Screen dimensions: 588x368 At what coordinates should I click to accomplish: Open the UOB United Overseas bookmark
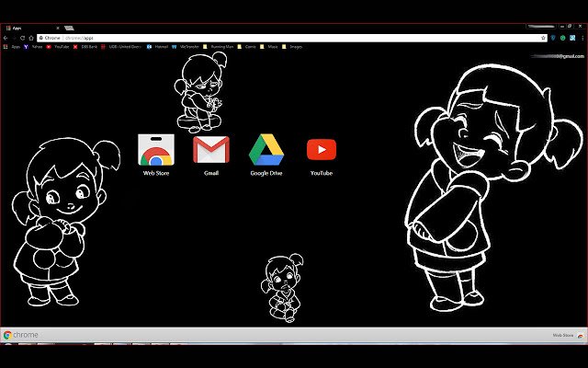coord(121,47)
